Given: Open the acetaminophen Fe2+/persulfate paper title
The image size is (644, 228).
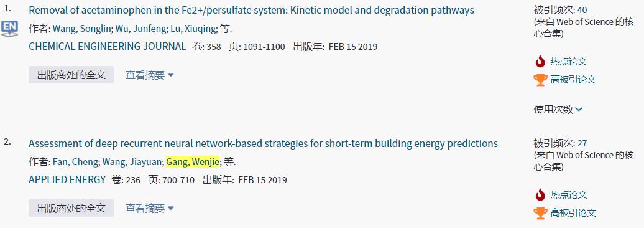Looking at the screenshot, I should pyautogui.click(x=251, y=11).
